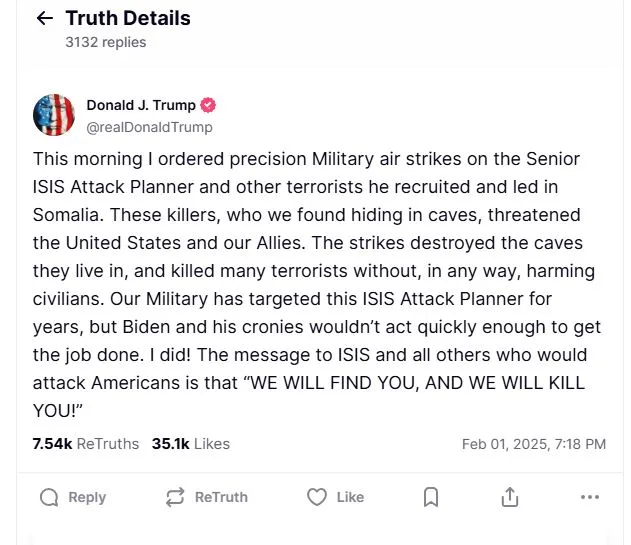Open the share upload icon
Screen dimensions: 631x545
click(509, 497)
